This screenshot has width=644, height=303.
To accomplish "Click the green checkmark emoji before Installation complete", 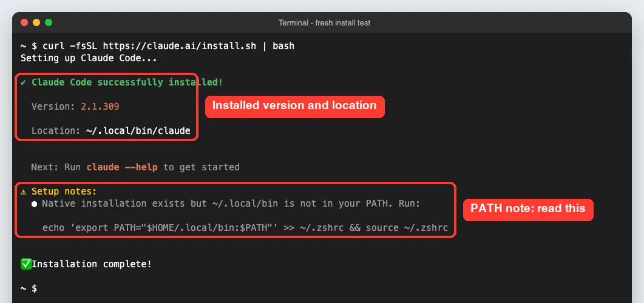I will coord(26,264).
